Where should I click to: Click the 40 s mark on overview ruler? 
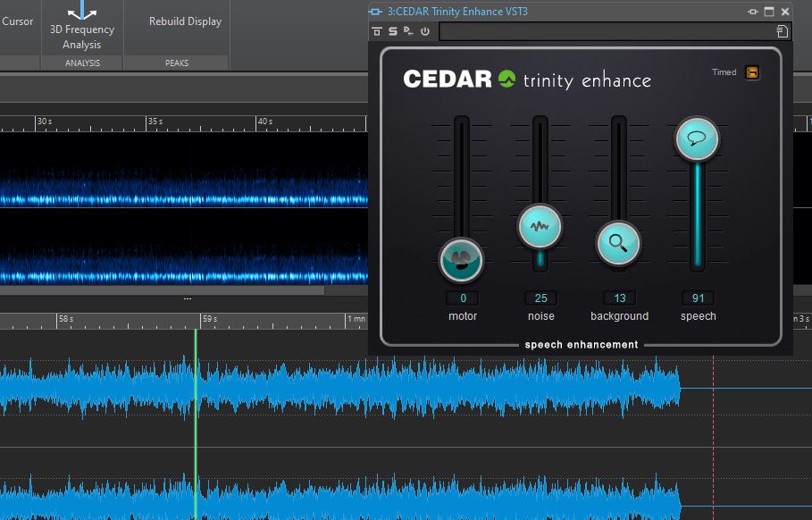click(264, 122)
